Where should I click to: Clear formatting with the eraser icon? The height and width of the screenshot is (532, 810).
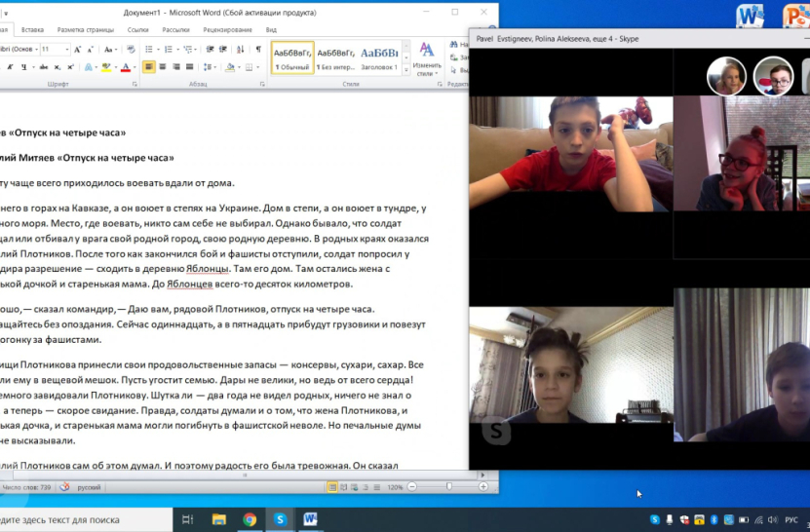click(x=131, y=50)
